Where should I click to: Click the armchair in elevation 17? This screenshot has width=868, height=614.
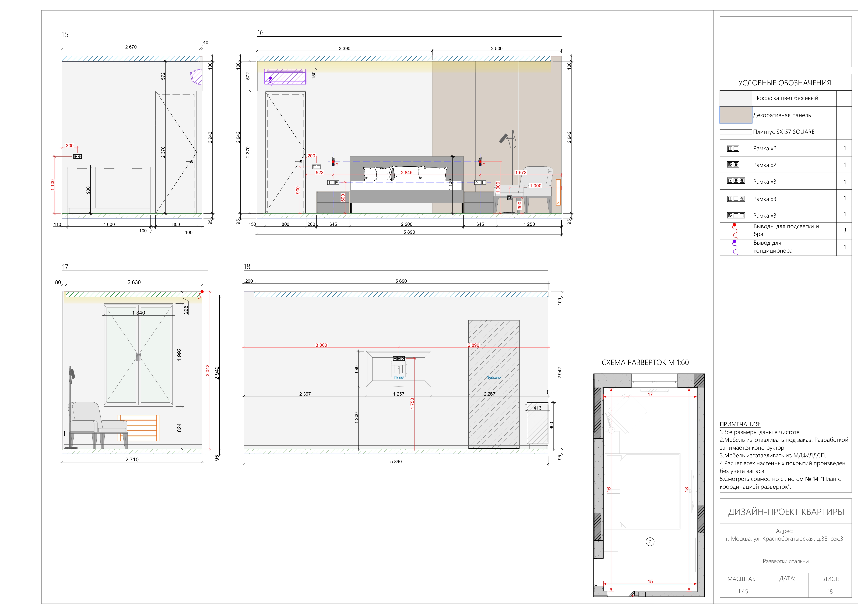(97, 425)
